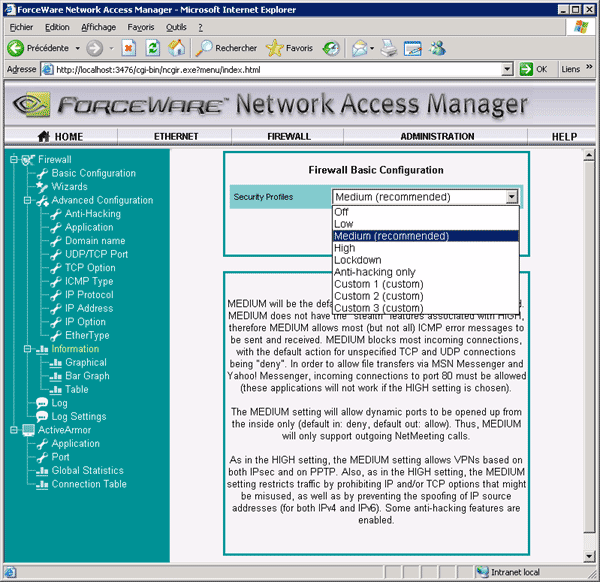600x582 pixels.
Task: Select Anti-hacking only profile
Action: pos(426,272)
